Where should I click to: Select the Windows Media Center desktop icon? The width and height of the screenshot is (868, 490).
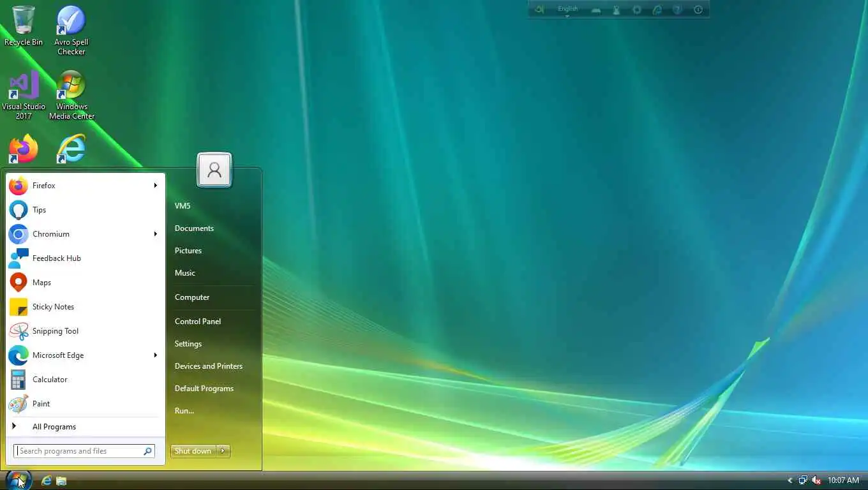[71, 94]
